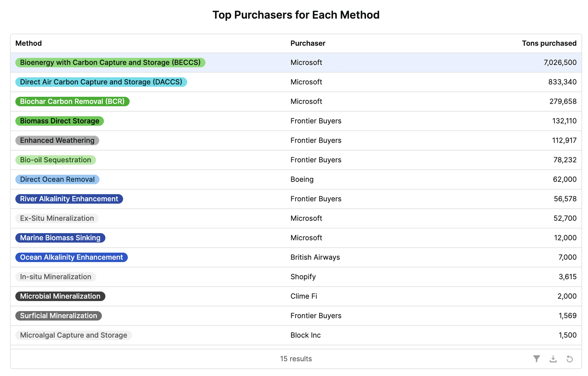
Task: Select Microalgal Capture and Storage tag
Action: click(x=73, y=335)
